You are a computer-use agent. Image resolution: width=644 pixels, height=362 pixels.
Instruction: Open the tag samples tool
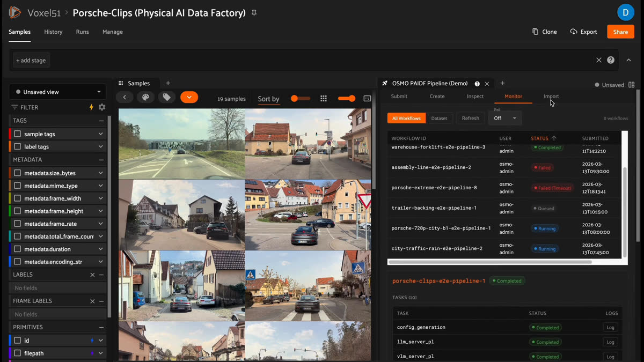click(x=167, y=97)
